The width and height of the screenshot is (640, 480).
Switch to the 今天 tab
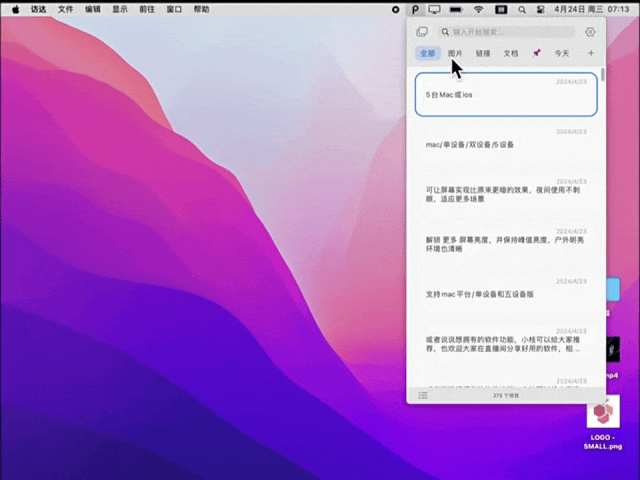[562, 53]
